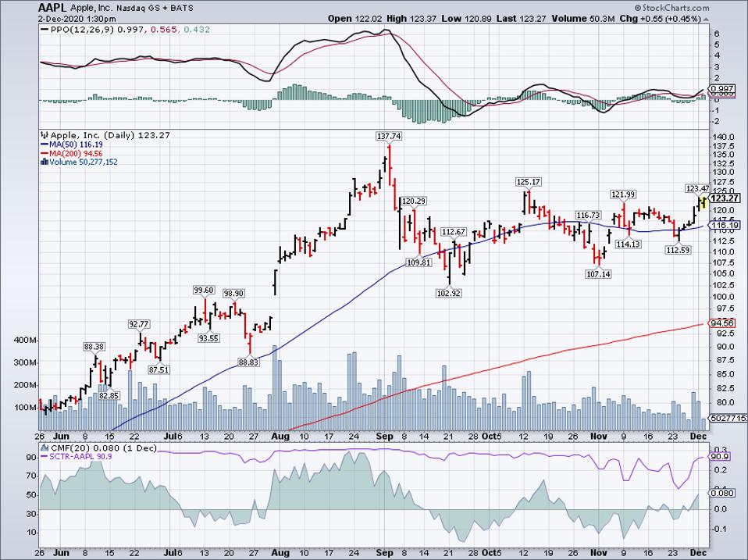This screenshot has height=560, width=748.
Task: Click the MA(50) 116.19 legend entry
Action: pyautogui.click(x=77, y=144)
